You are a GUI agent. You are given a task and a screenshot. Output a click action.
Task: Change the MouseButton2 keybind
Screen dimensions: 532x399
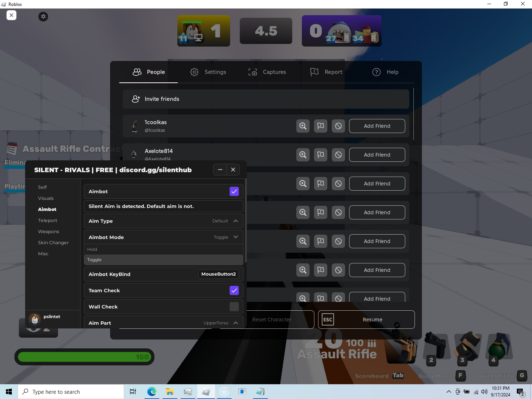pyautogui.click(x=218, y=274)
